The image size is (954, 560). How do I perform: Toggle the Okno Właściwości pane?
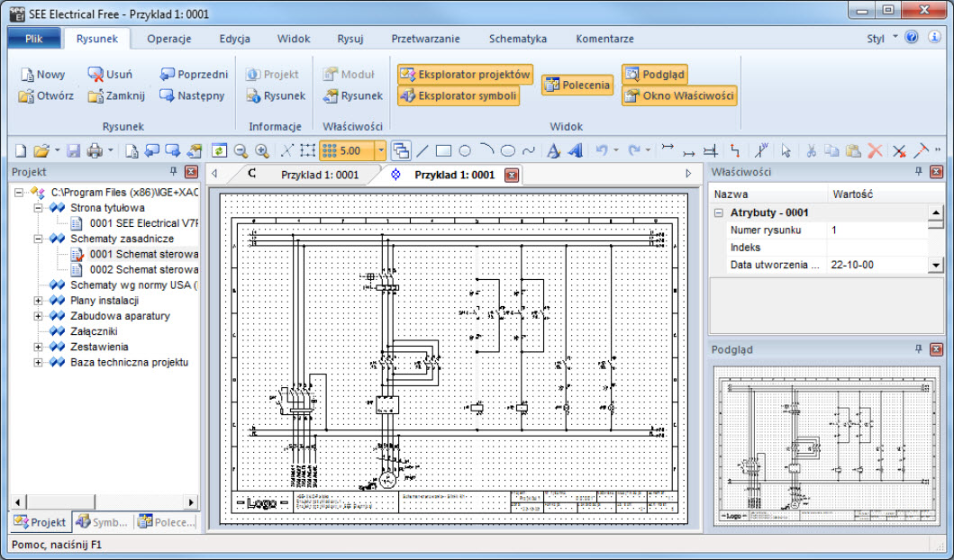click(679, 95)
